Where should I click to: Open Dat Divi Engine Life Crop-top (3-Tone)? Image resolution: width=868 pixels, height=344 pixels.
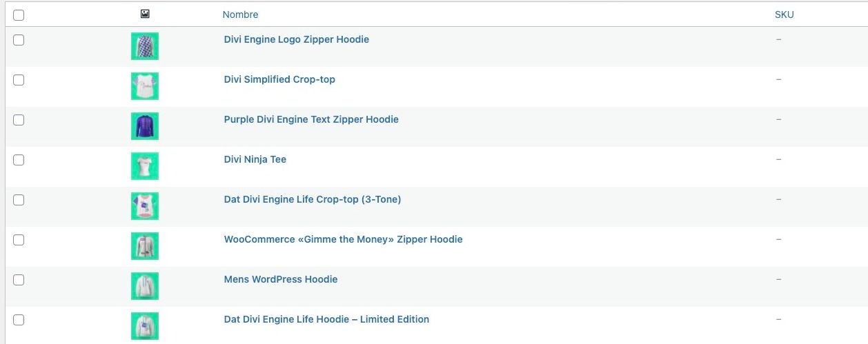313,199
